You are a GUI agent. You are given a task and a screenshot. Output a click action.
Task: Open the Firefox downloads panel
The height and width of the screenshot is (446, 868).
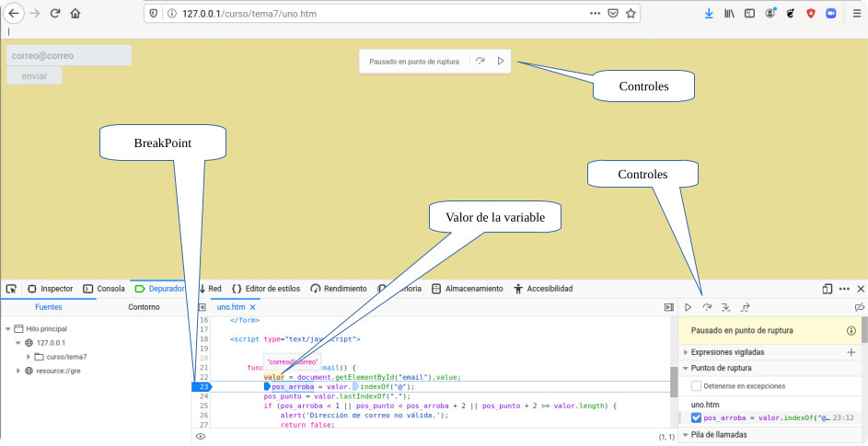pyautogui.click(x=709, y=14)
